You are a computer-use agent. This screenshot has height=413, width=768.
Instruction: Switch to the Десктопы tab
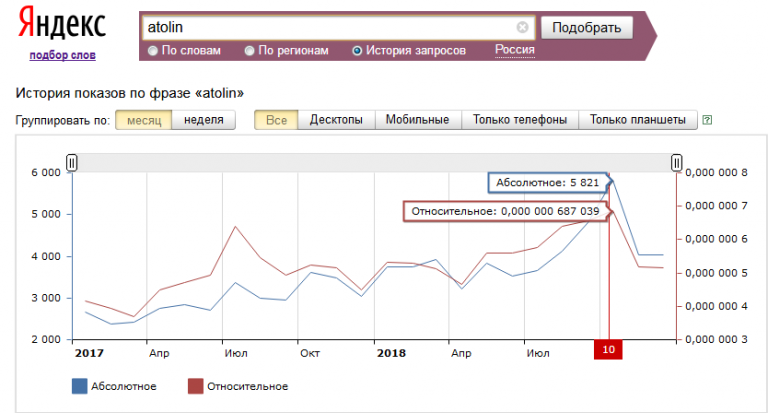pos(336,120)
